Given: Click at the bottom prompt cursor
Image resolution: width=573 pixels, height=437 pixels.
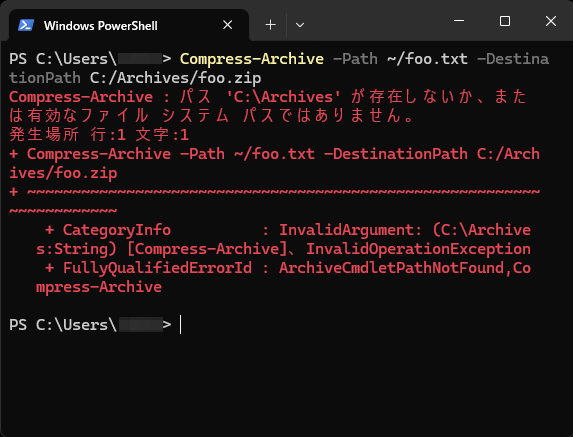Looking at the screenshot, I should tap(181, 325).
